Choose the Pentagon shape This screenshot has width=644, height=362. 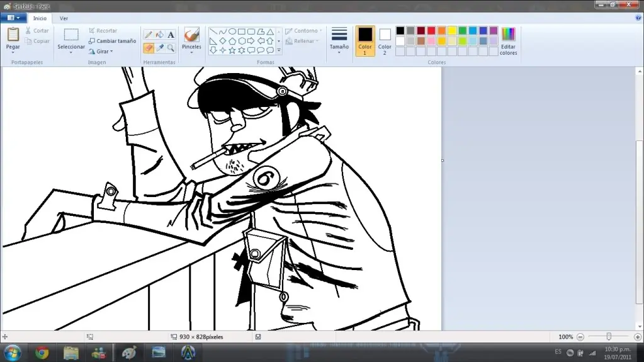[232, 41]
